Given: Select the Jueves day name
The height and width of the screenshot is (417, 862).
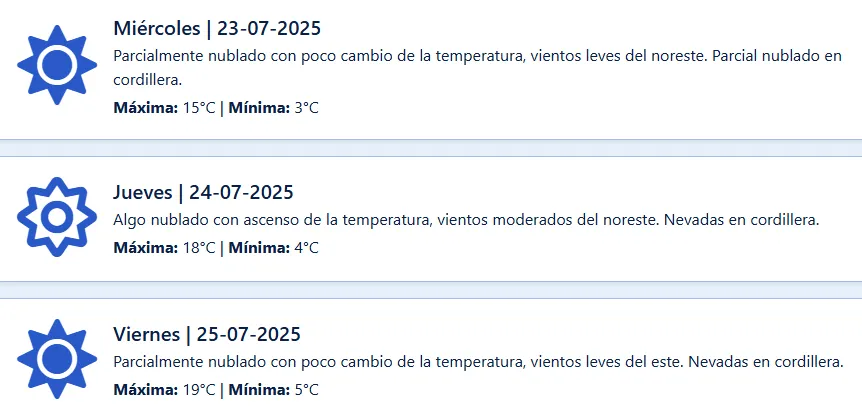Looking at the screenshot, I should pyautogui.click(x=143, y=192).
